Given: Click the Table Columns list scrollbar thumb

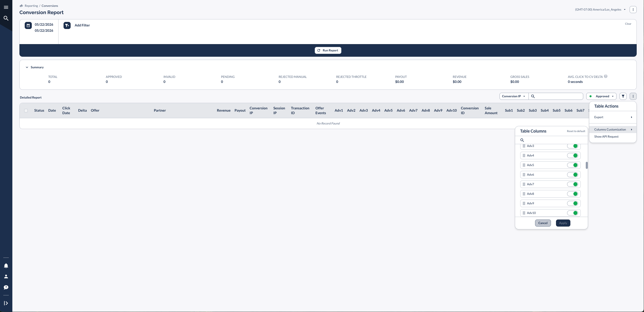Looking at the screenshot, I should [x=587, y=165].
